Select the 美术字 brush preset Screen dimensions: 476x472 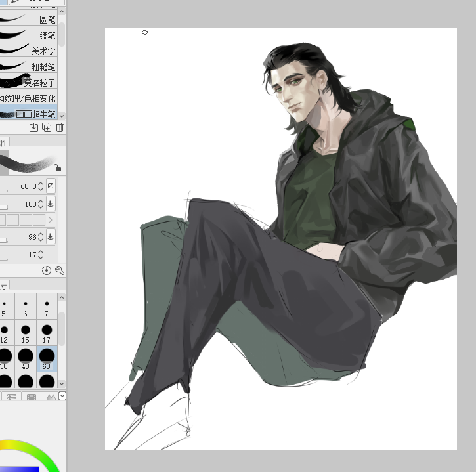pos(28,51)
